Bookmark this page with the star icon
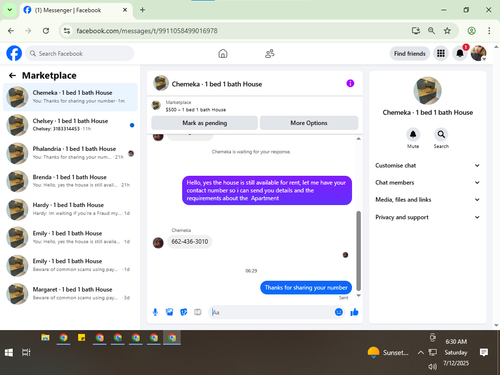This screenshot has width=500, height=375. tap(447, 31)
